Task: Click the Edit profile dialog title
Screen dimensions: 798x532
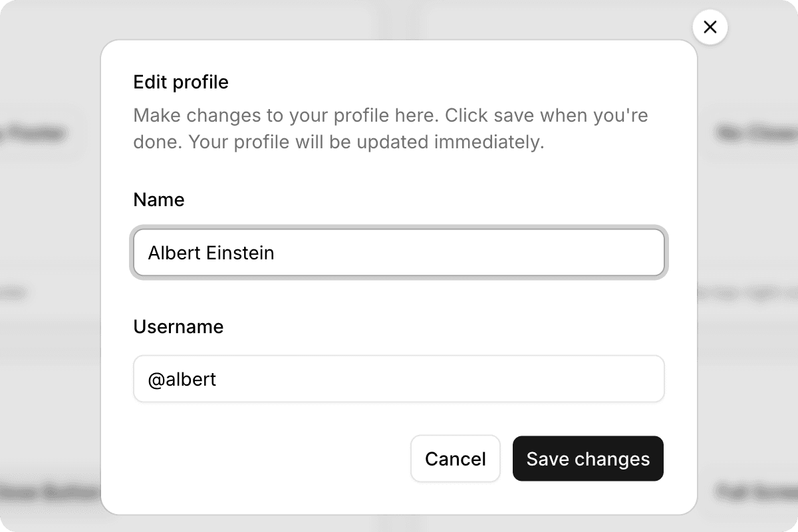Action: (181, 82)
